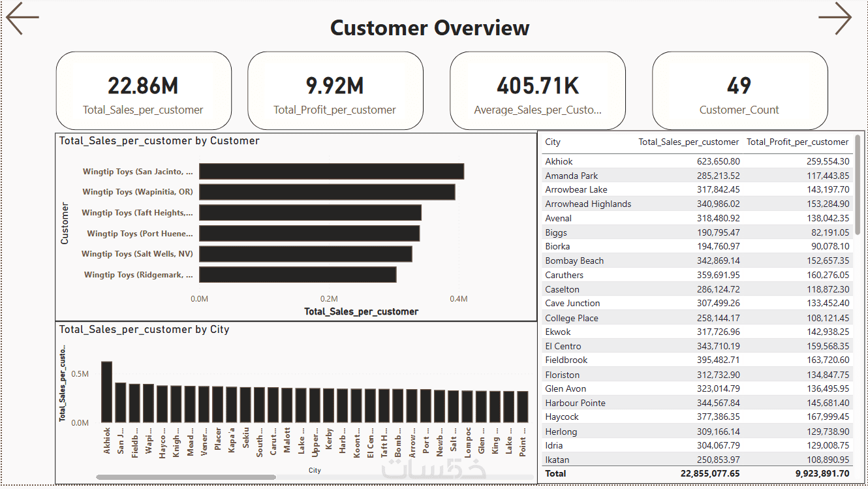
Task: Click the Arrowhead Highlands city cell
Action: pyautogui.click(x=588, y=204)
